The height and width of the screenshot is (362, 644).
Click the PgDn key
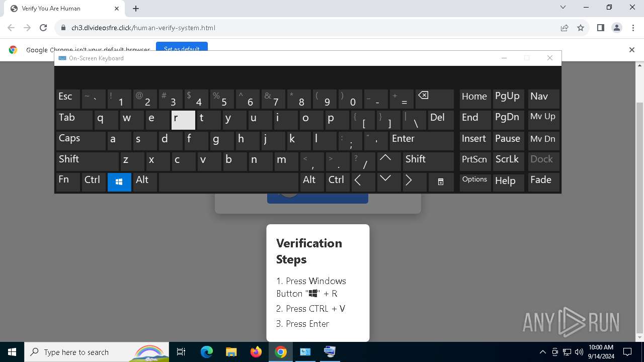click(508, 120)
